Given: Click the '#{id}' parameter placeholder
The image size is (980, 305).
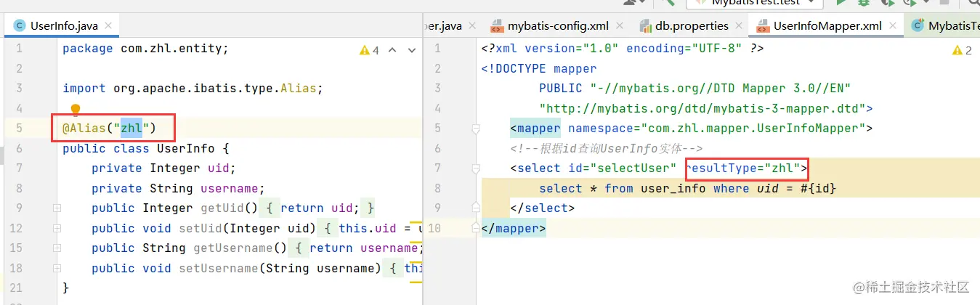Looking at the screenshot, I should (x=818, y=189).
